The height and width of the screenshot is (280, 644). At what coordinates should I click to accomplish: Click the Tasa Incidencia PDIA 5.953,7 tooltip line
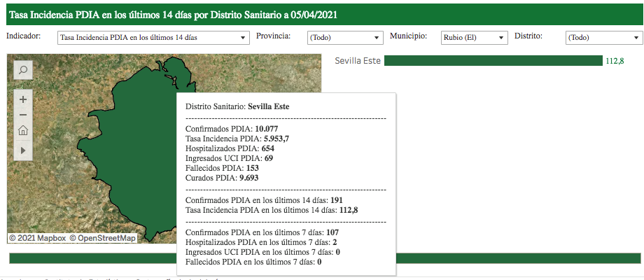click(x=237, y=139)
